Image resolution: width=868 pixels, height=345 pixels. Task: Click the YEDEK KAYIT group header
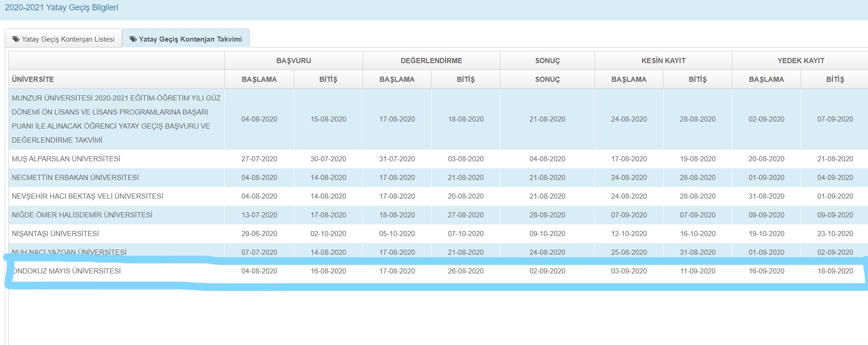801,61
